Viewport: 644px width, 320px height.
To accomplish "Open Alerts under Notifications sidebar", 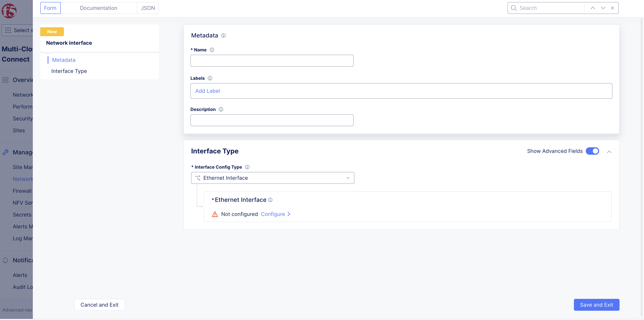I will coord(20,275).
